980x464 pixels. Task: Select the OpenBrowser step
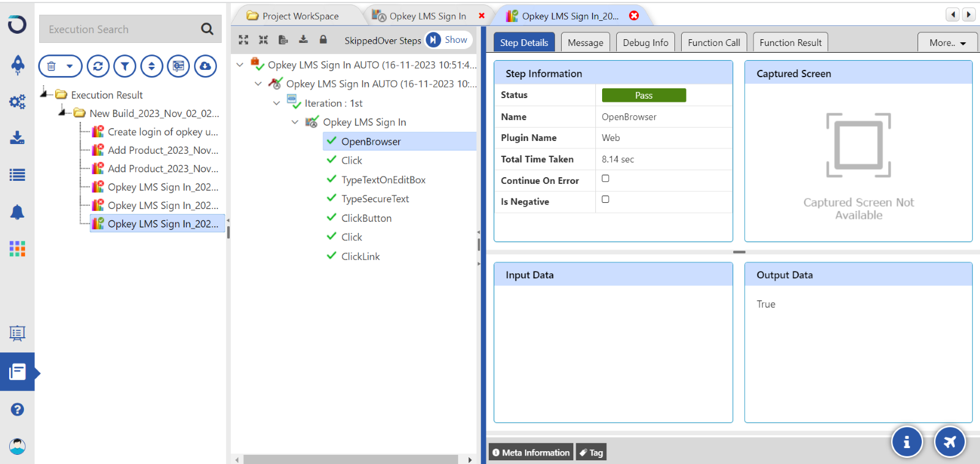[399, 141]
